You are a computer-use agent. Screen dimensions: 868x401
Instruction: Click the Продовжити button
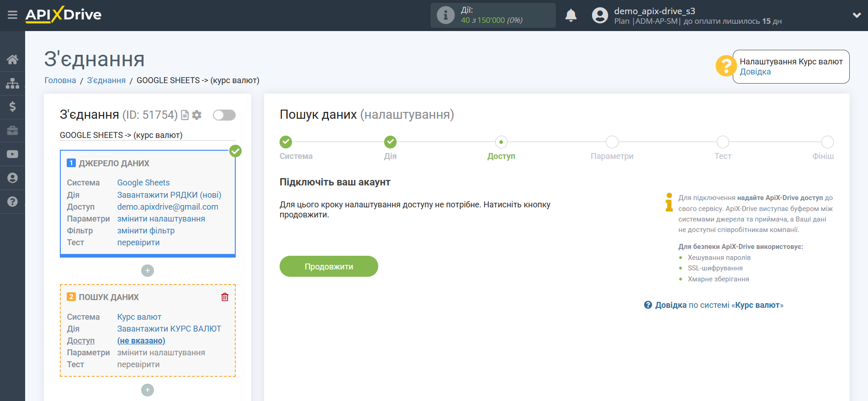tap(329, 266)
